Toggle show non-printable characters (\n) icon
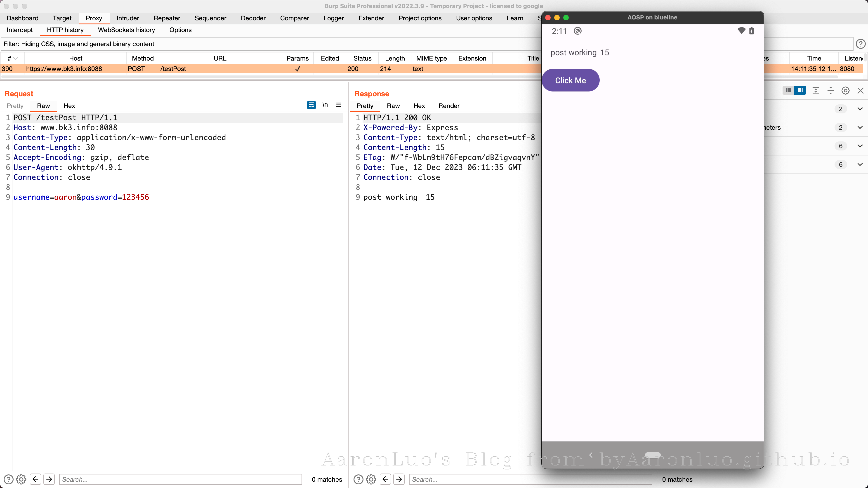868x488 pixels. point(325,105)
